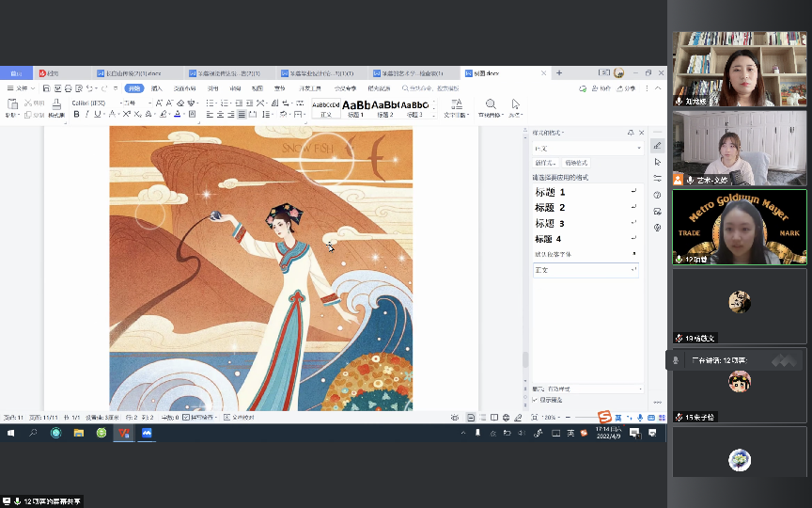Toggle Subscript formatting
812x508 pixels.
pos(137,114)
